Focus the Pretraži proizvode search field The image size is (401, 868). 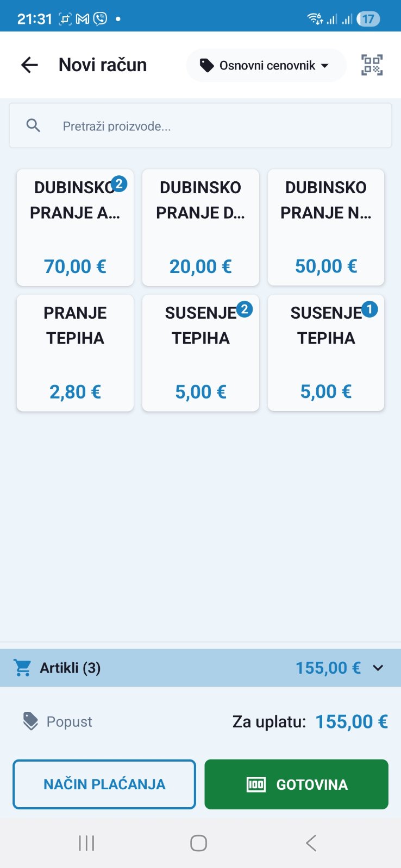217,126
